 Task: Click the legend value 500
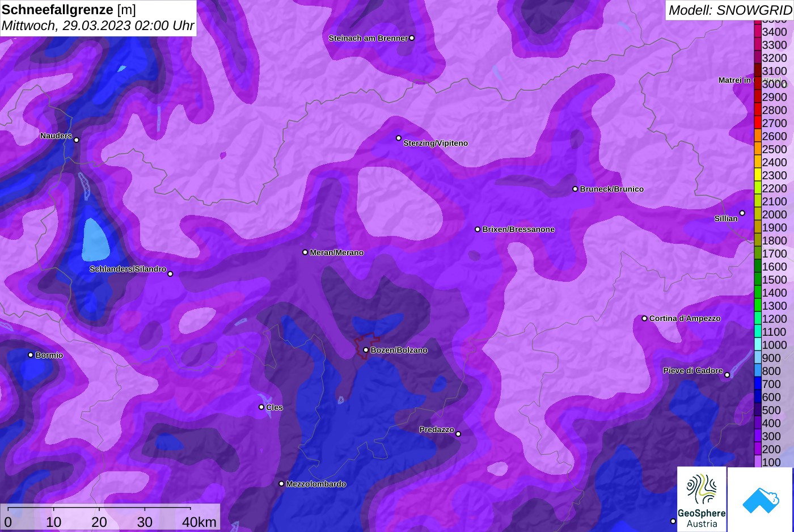tap(771, 410)
